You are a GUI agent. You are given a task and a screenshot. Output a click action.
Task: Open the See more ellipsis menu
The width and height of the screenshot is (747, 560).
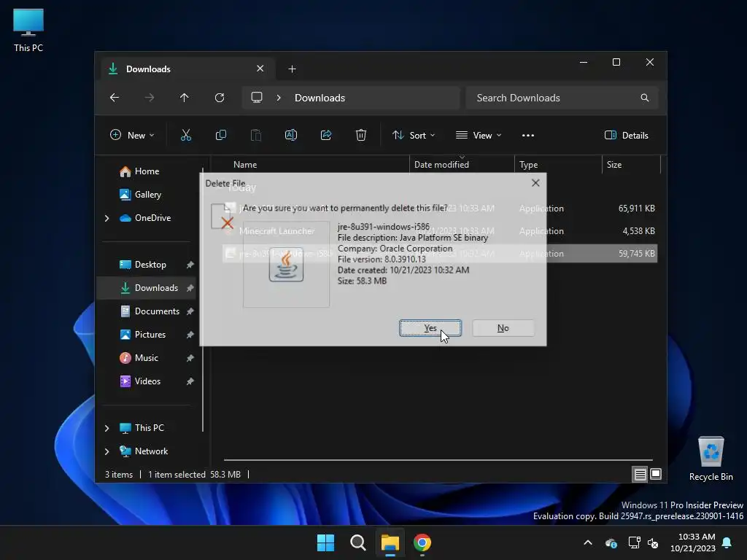click(x=528, y=135)
